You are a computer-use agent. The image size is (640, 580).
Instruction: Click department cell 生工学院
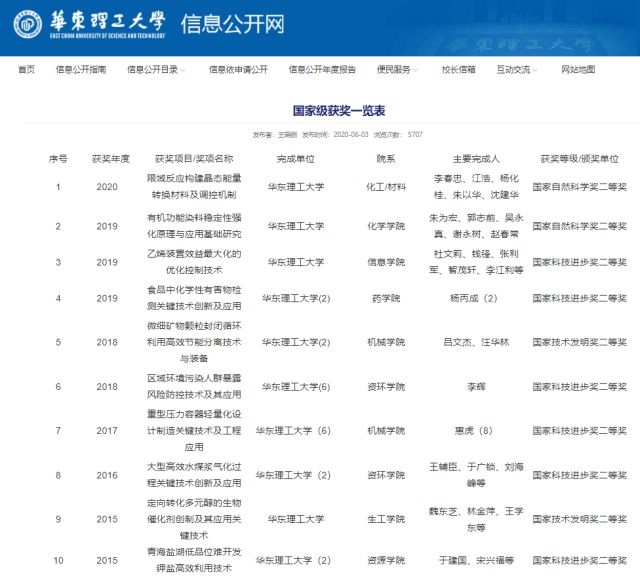(386, 519)
